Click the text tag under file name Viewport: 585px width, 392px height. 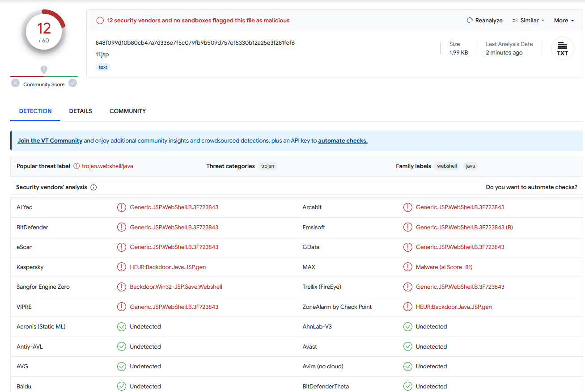103,67
